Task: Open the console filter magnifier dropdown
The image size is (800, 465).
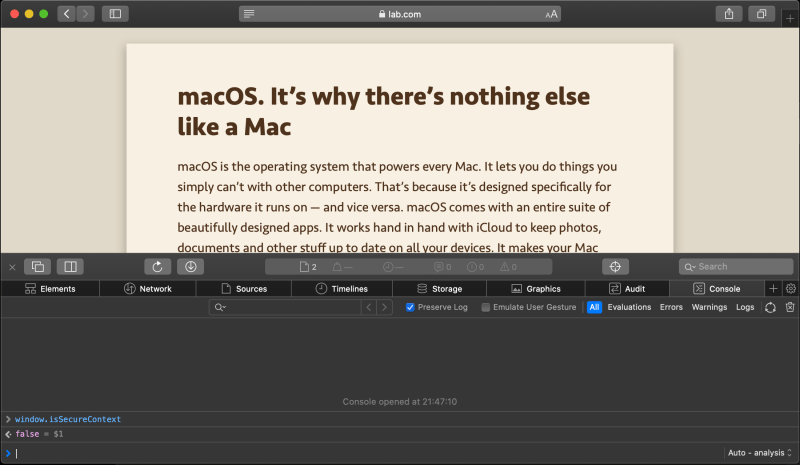Action: 220,307
